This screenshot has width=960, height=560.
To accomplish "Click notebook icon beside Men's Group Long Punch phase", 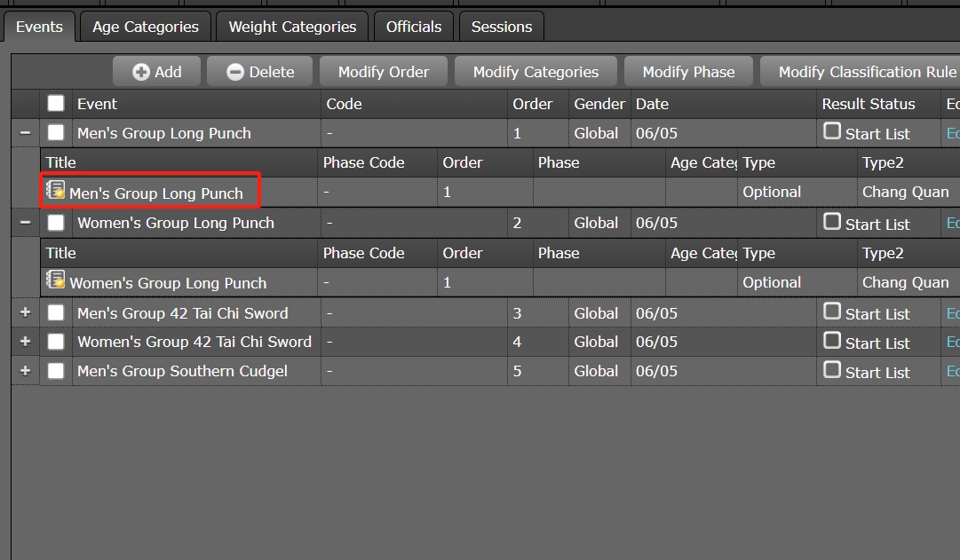I will (x=56, y=190).
